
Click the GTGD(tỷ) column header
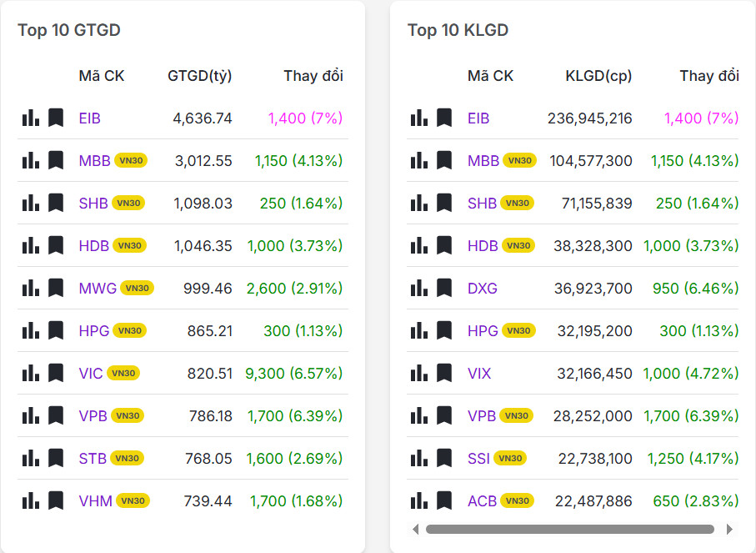(x=200, y=76)
